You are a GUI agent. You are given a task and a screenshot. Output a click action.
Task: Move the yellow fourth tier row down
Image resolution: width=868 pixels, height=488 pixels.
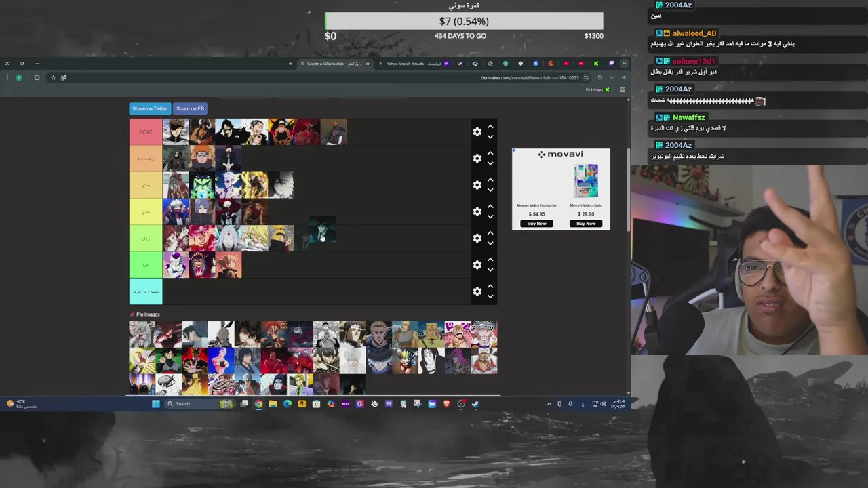tap(490, 217)
